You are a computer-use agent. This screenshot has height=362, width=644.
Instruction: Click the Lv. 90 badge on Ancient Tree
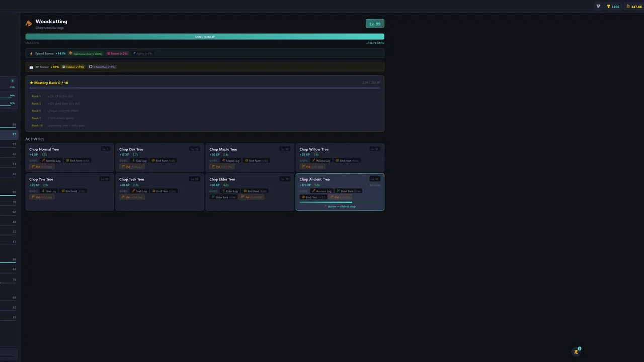[x=375, y=179]
